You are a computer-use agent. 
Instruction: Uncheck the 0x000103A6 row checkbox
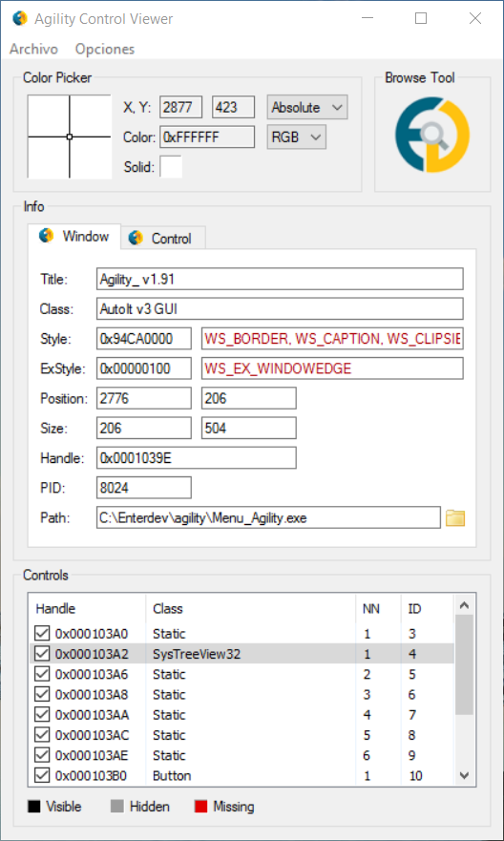(x=42, y=674)
